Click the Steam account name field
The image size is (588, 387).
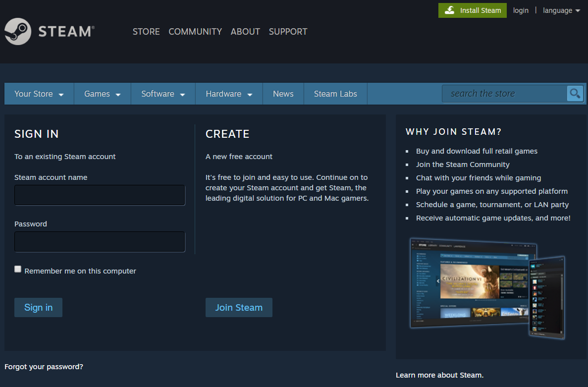click(100, 195)
